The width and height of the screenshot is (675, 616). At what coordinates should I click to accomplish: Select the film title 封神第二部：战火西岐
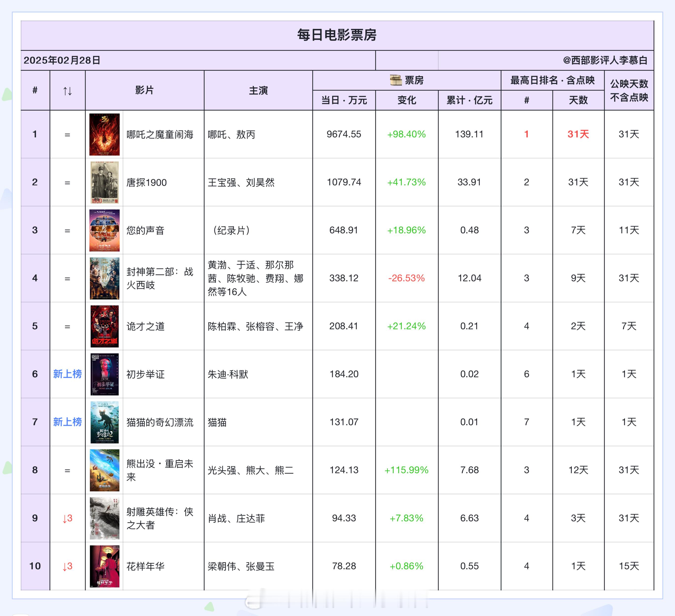click(160, 278)
